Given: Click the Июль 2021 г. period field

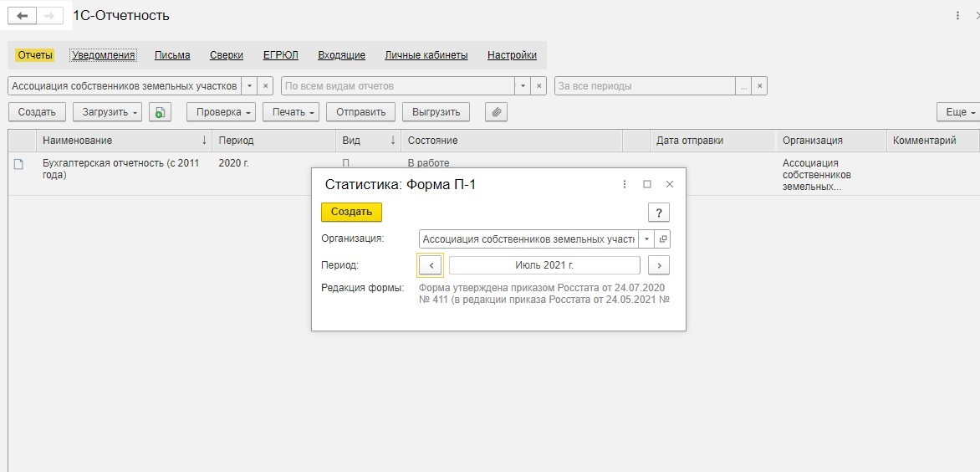Looking at the screenshot, I should point(544,265).
